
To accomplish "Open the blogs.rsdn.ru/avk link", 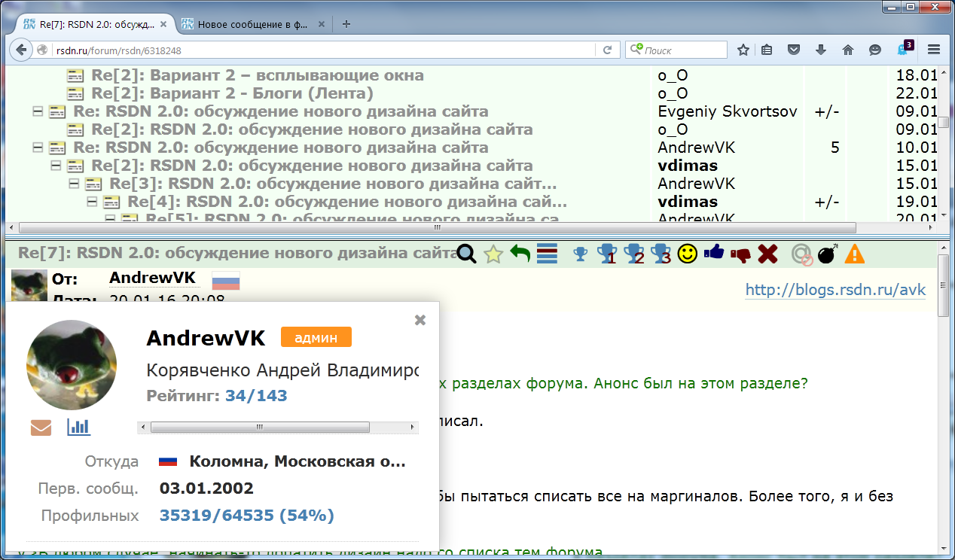I will (834, 290).
